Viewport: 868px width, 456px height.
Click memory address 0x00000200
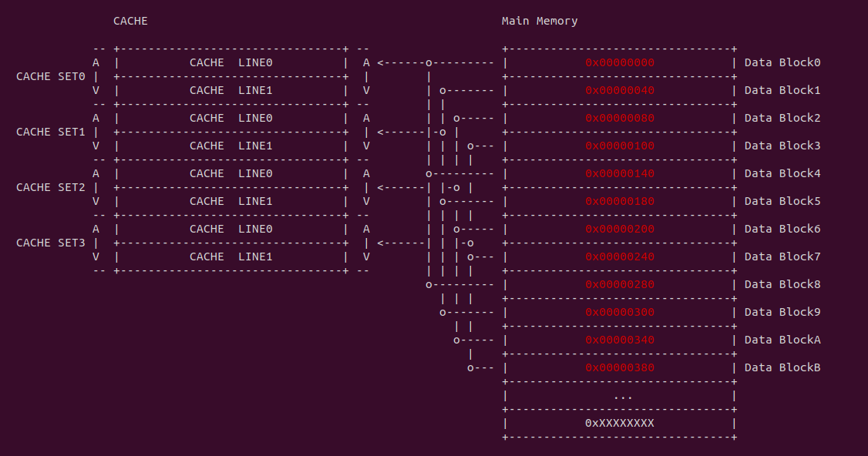(620, 229)
